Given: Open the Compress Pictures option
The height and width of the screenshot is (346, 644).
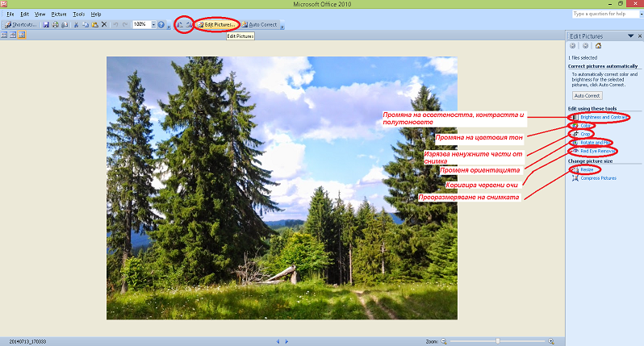Looking at the screenshot, I should point(598,177).
